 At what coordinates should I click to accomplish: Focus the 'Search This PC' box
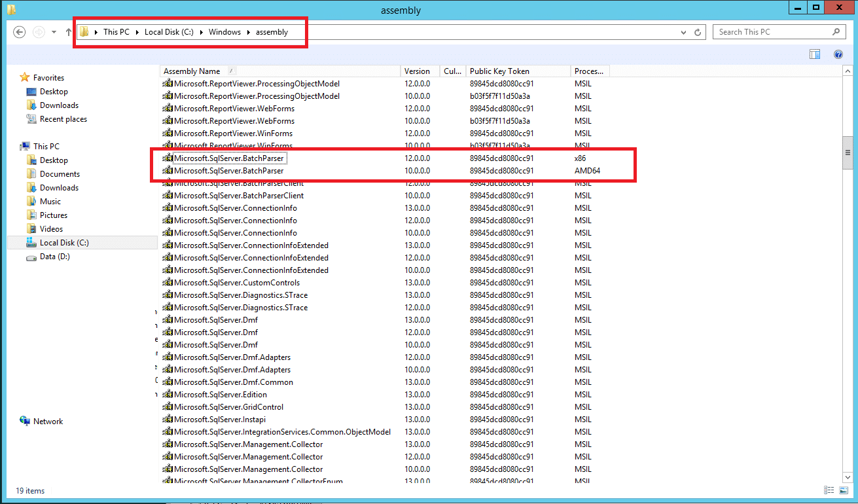pyautogui.click(x=778, y=32)
